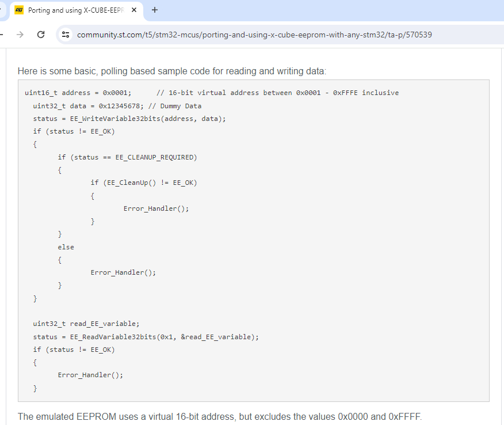
Task: Click the ST favicon on the tab
Action: pyautogui.click(x=20, y=10)
